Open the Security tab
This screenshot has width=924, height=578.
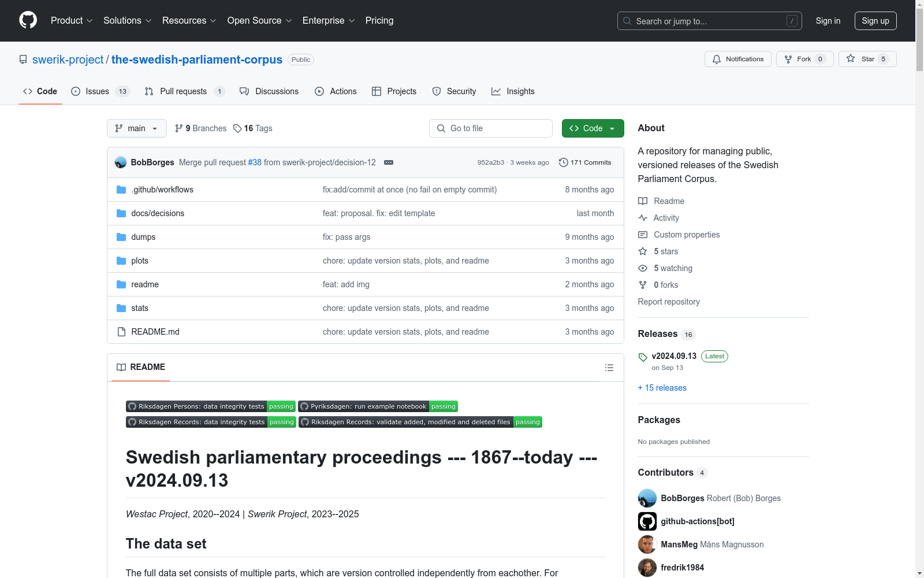pyautogui.click(x=454, y=91)
